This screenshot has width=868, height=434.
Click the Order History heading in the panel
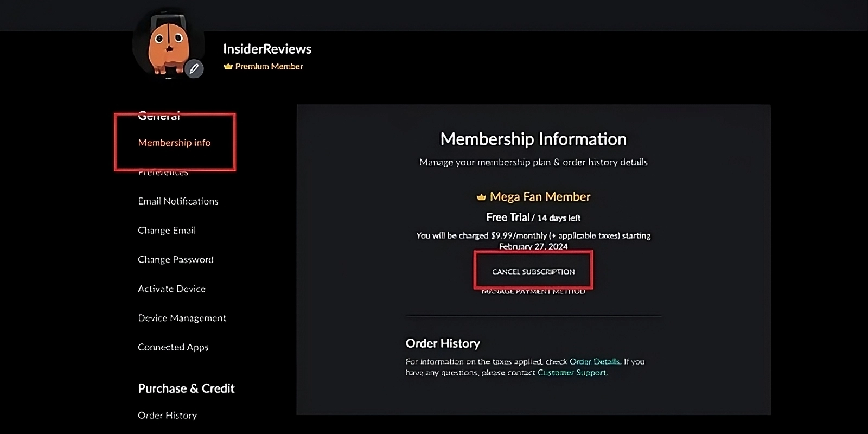[x=443, y=343]
